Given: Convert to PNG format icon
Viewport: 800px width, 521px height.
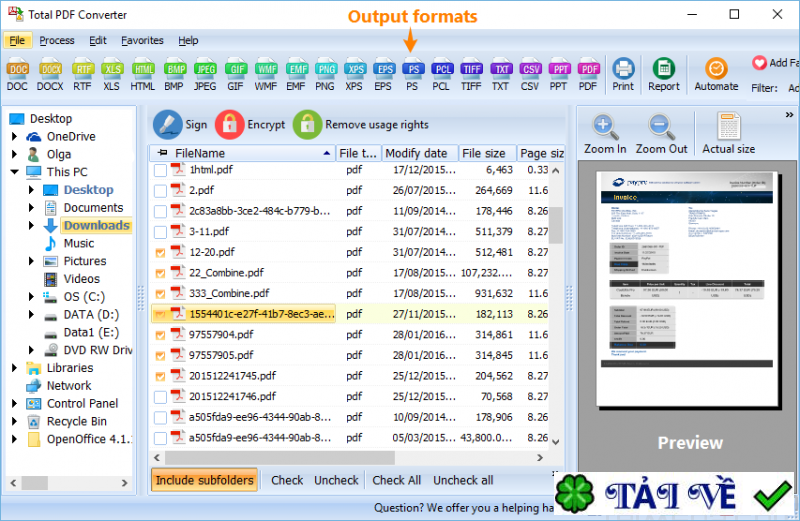Looking at the screenshot, I should pos(325,75).
